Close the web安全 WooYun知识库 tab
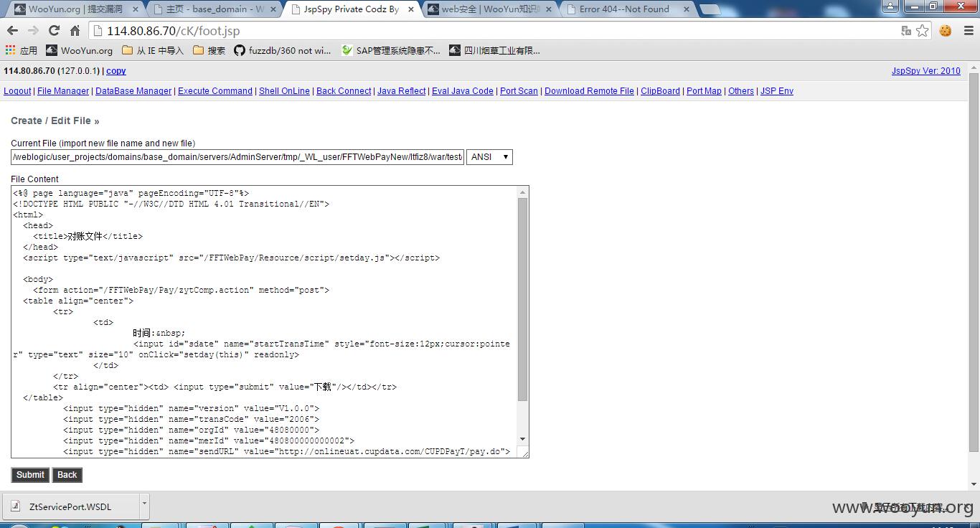 (548, 9)
